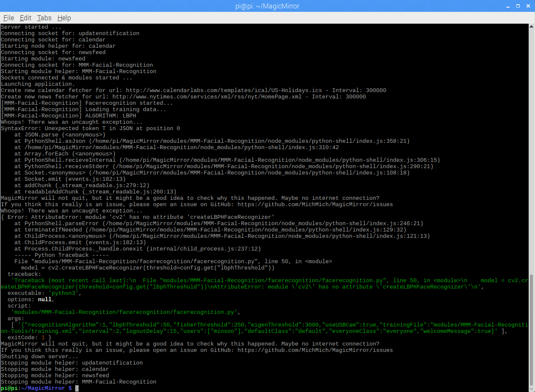Image resolution: width=535 pixels, height=392 pixels.
Task: Click the terminal cursor at the prompt
Action: tap(77, 388)
